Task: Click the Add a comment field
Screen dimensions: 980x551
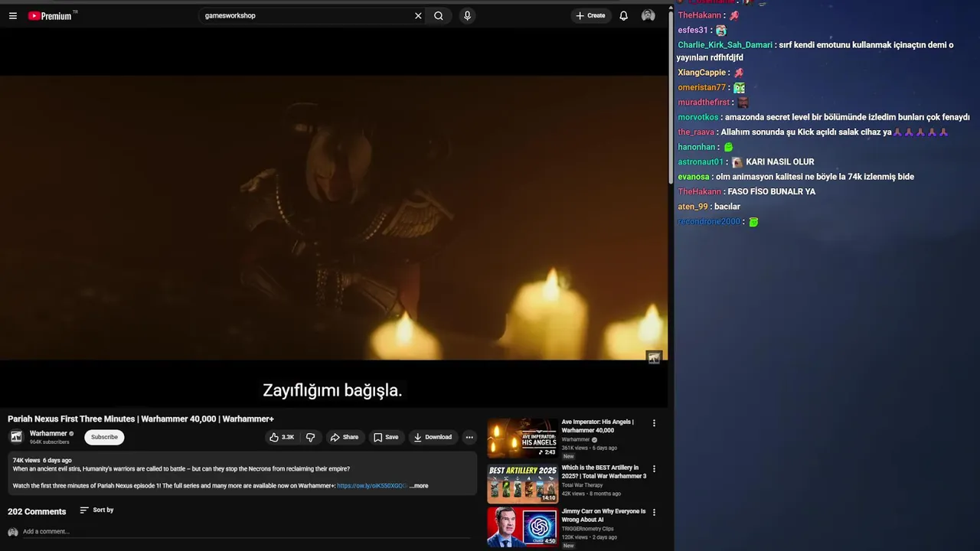Action: [x=245, y=531]
